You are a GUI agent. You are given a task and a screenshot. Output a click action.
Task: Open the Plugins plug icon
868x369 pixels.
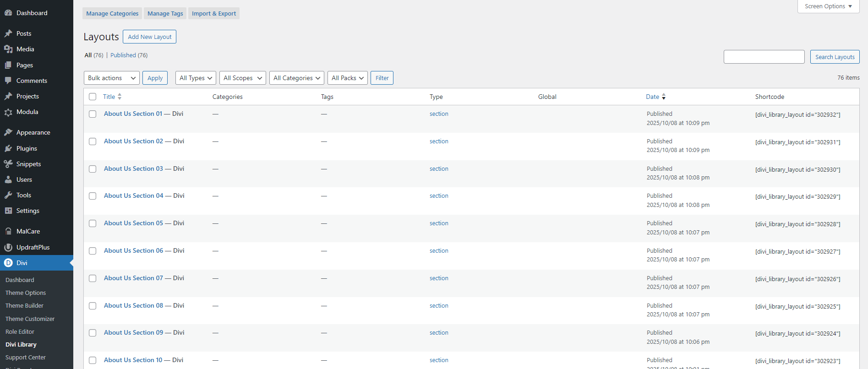[x=8, y=148]
